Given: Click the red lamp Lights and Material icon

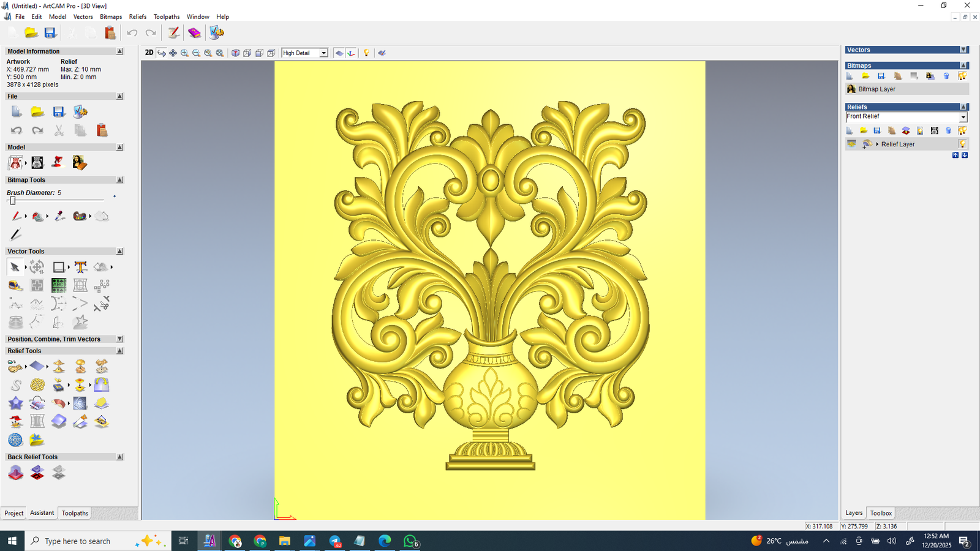Looking at the screenshot, I should (x=58, y=162).
